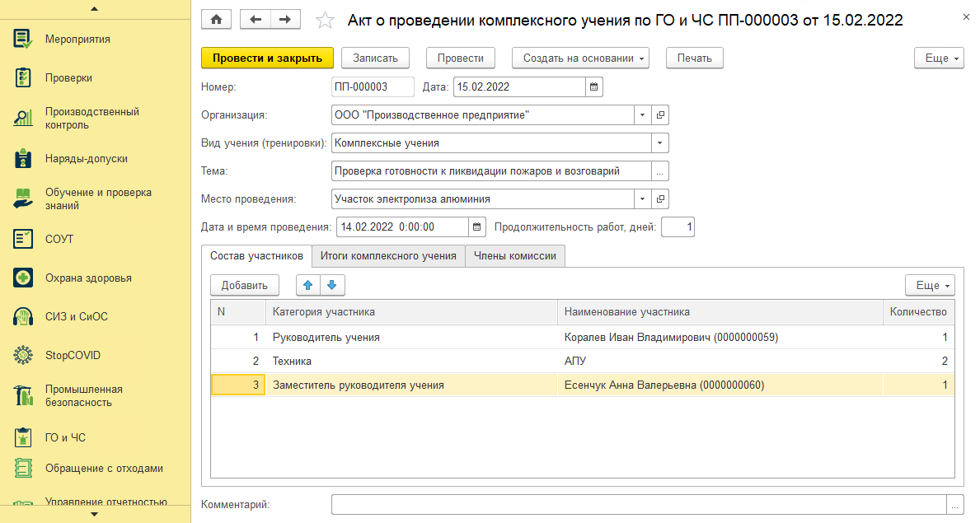Viewport: 980px width, 523px height.
Task: Expand the Организация dropdown list
Action: (x=643, y=115)
